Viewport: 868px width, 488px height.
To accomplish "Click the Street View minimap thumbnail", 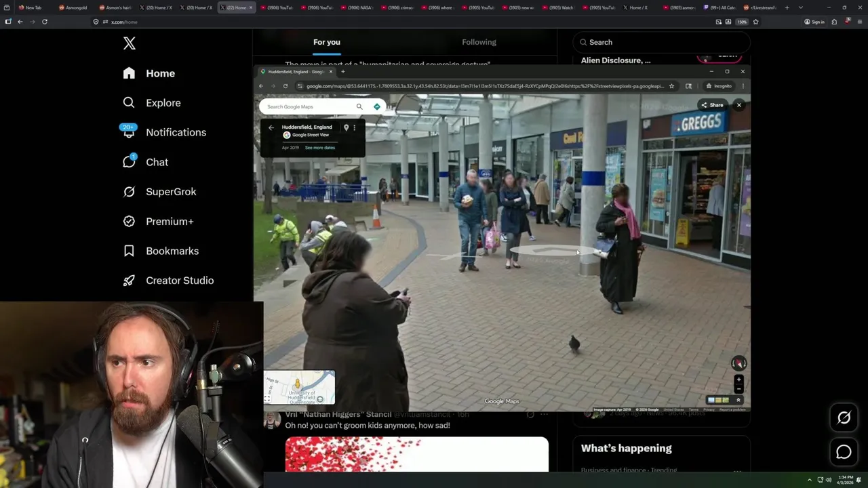I will 299,387.
